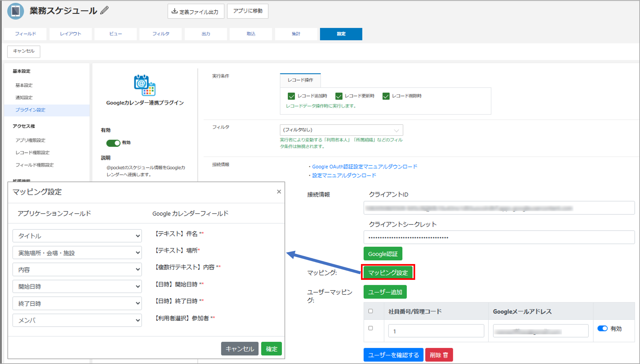
Task: Click the Googleカレンダー連携プラグイン calendar icon
Action: [145, 85]
